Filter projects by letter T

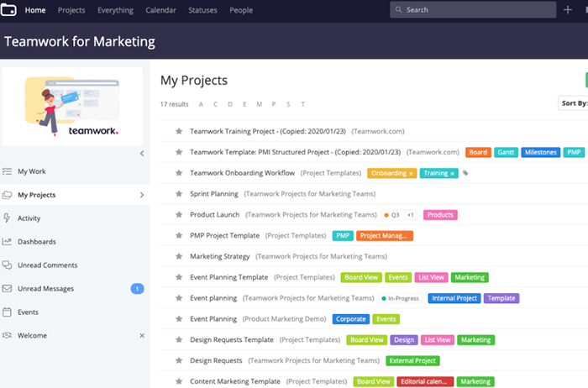click(302, 104)
